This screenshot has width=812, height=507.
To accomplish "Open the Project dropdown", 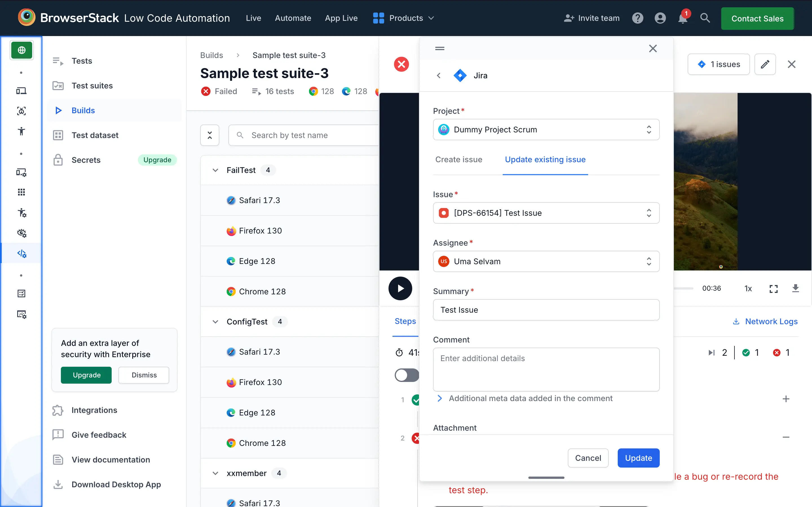I will (x=546, y=130).
